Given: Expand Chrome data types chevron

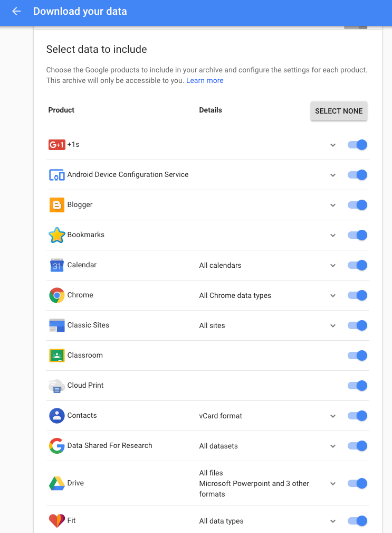Looking at the screenshot, I should [333, 296].
